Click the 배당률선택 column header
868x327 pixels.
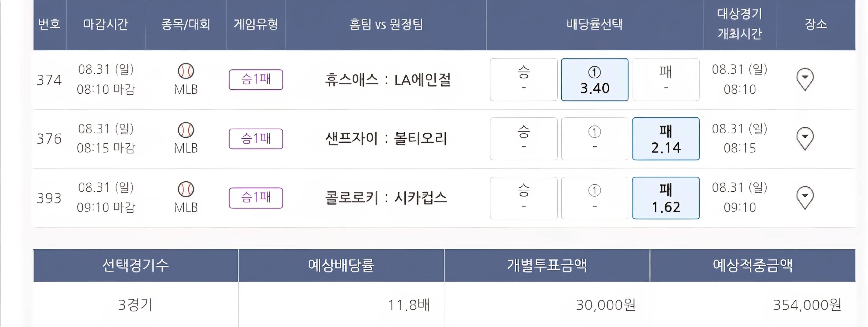click(x=594, y=24)
